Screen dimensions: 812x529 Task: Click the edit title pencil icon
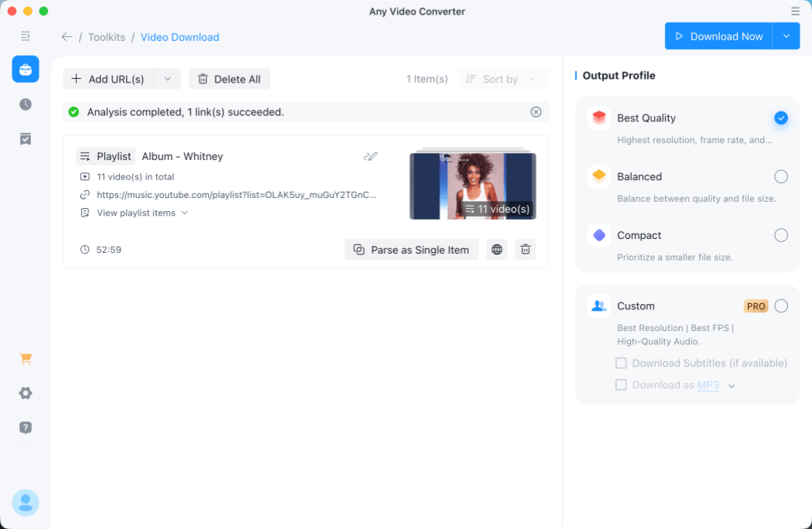(370, 156)
